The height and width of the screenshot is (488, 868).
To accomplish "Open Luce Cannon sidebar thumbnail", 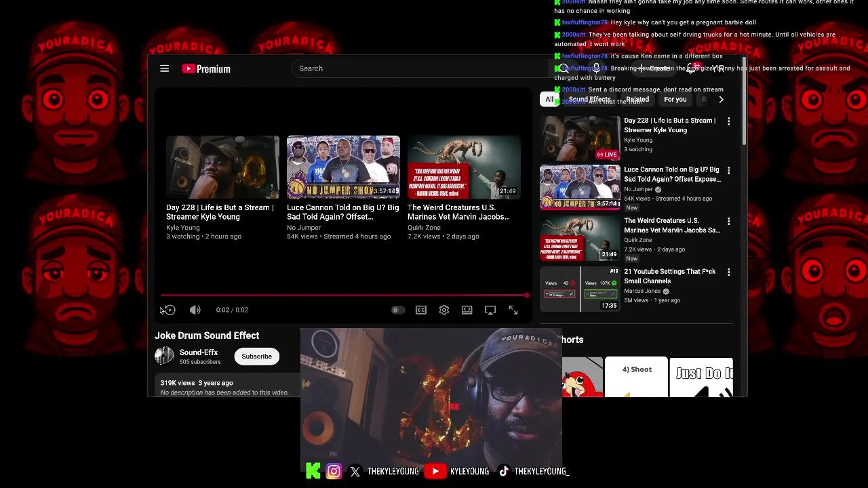I will pyautogui.click(x=580, y=188).
